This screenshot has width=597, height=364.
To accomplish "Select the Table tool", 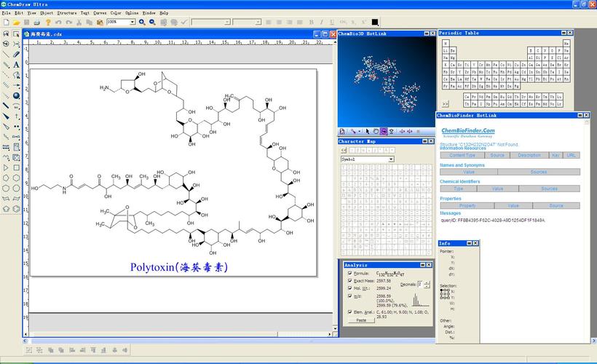I will coord(16,147).
